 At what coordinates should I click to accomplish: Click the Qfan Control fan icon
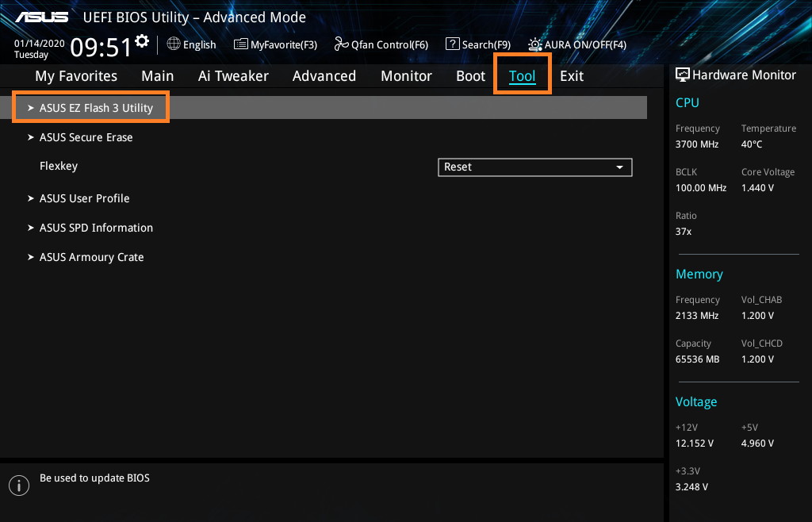click(x=341, y=44)
